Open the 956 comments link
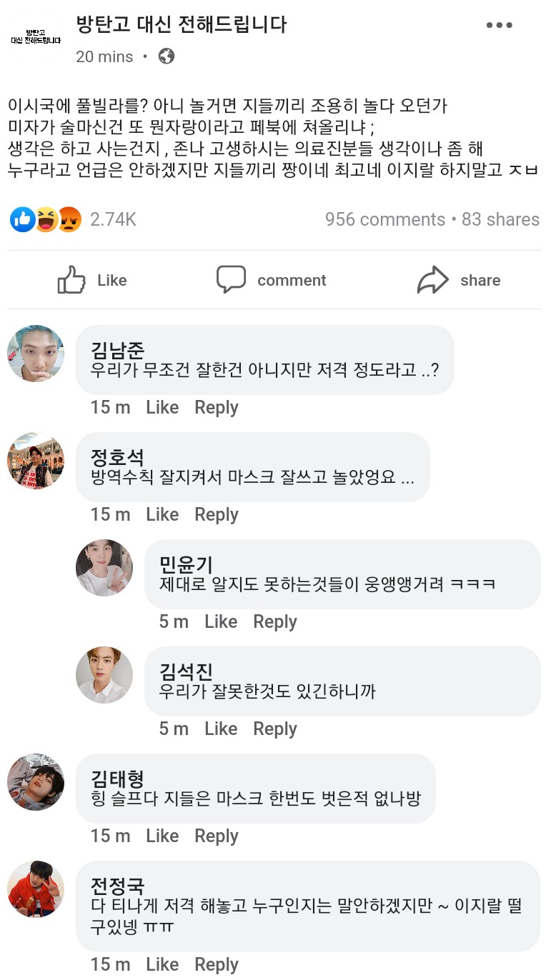This screenshot has width=551, height=980. click(x=384, y=219)
